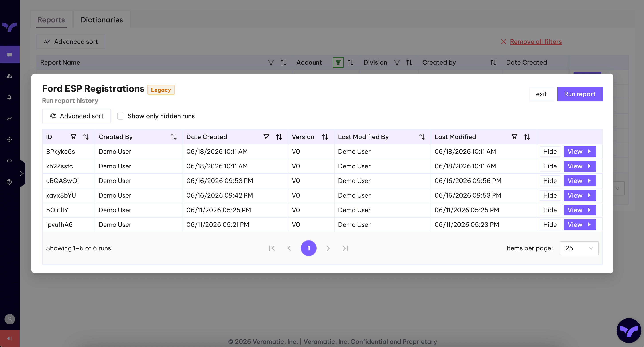Screen dimensions: 644x347
Task: Filter the ID column in run history
Action: pos(73,137)
